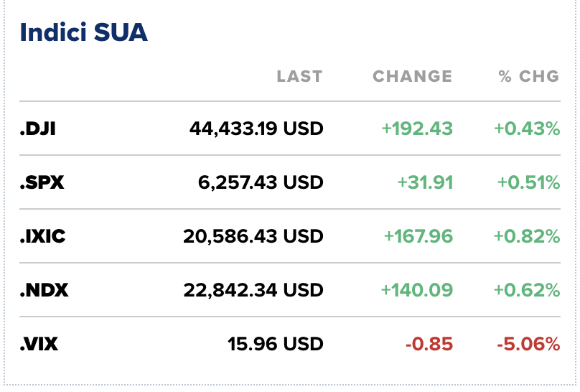This screenshot has height=392, width=580.
Task: Open the .DJI index link
Action: click(37, 129)
